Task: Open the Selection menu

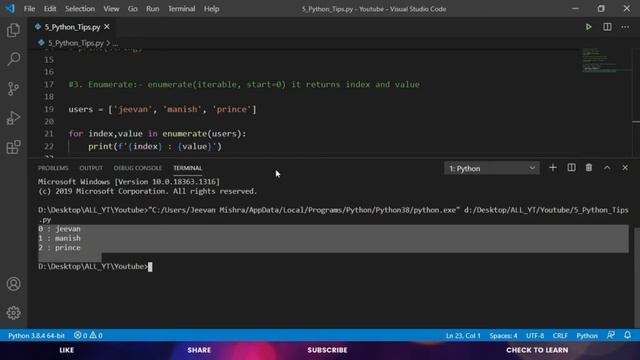Action: click(x=80, y=9)
